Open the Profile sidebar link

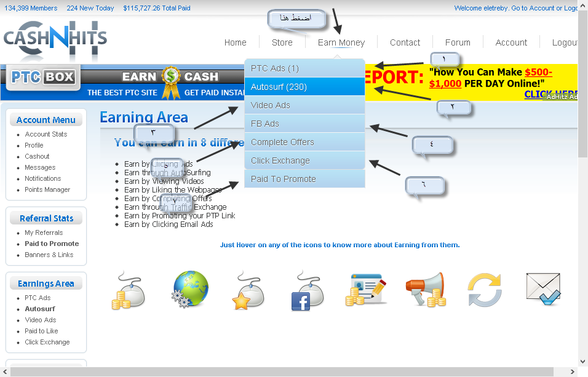point(34,145)
